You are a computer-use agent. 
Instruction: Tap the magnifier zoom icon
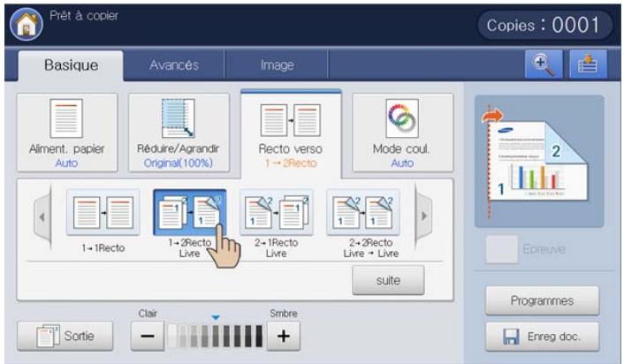[544, 64]
